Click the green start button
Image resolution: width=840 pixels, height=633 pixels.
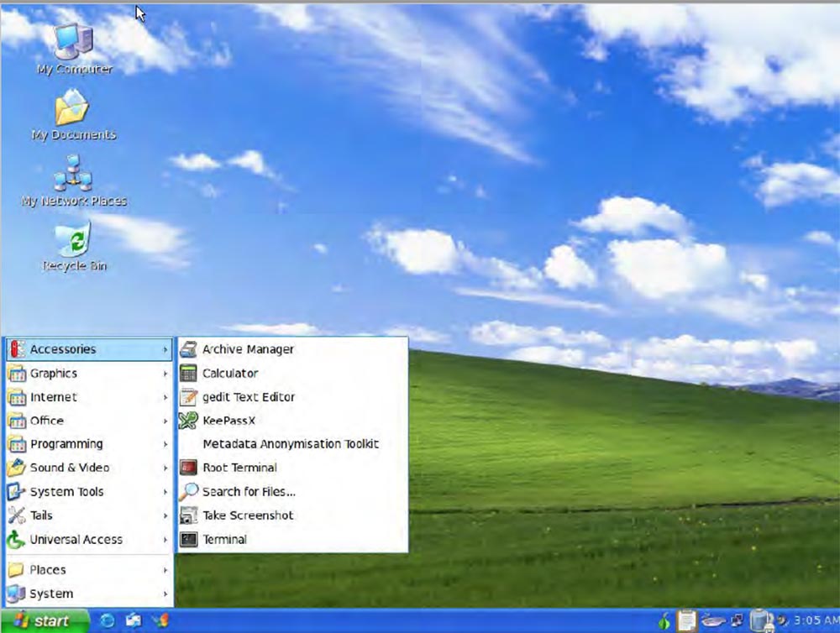(x=45, y=620)
